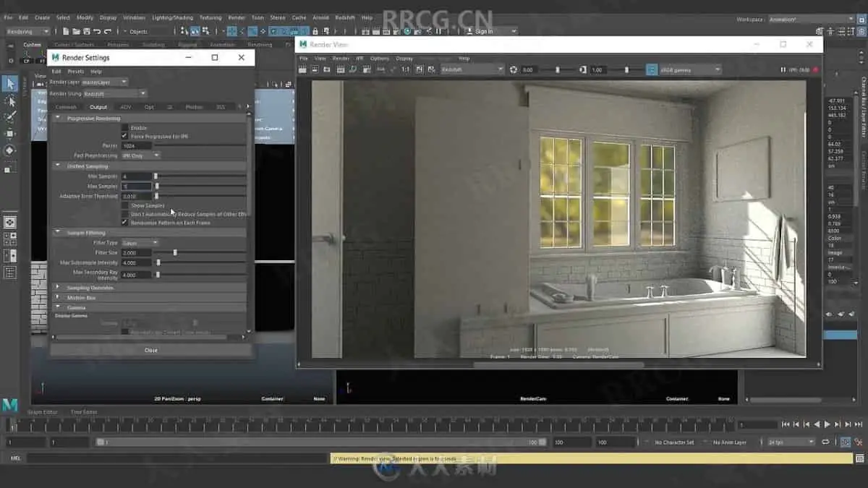Click the outliner layout icon in left sidebar
Viewport: 868px width, 488px height.
10,273
